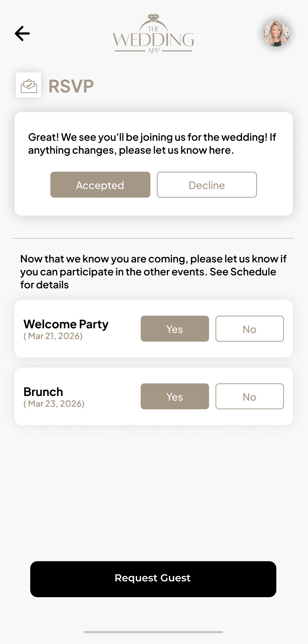308x644 pixels.
Task: Tap the RSVP page heading
Action: click(71, 86)
